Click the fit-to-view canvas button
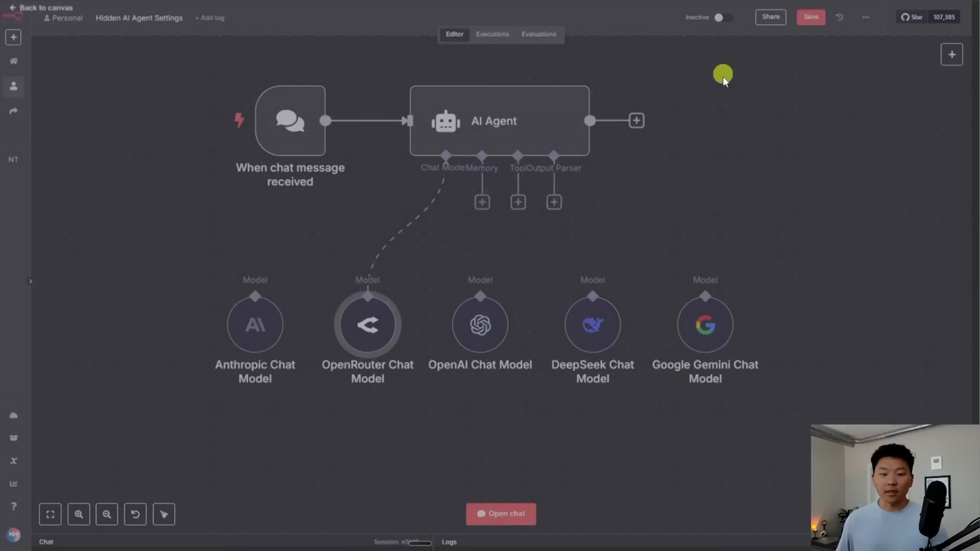 (x=50, y=515)
